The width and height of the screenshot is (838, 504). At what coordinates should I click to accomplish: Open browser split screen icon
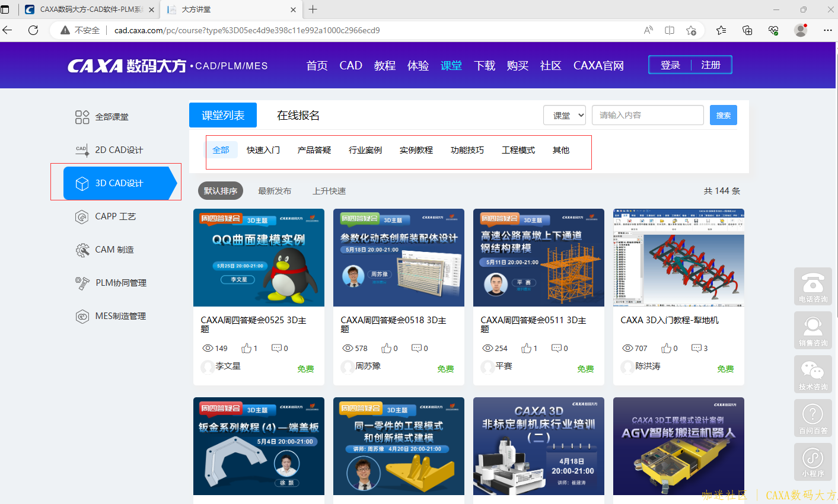[670, 30]
